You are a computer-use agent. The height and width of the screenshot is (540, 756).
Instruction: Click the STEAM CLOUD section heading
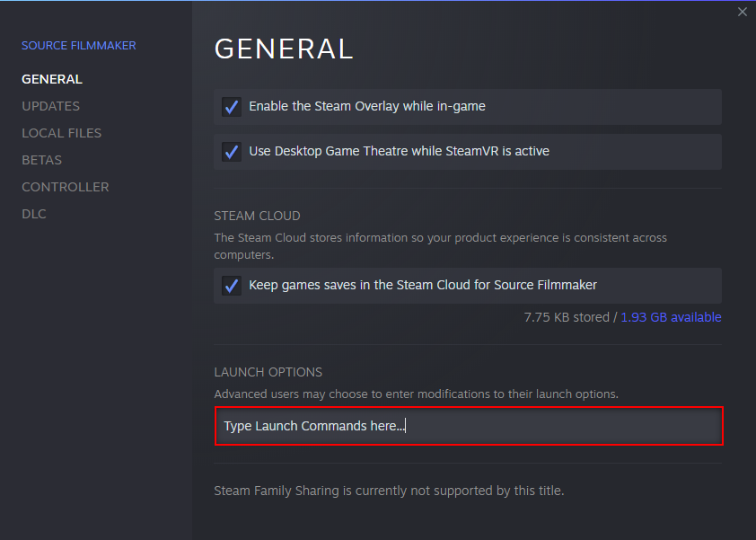tap(257, 216)
